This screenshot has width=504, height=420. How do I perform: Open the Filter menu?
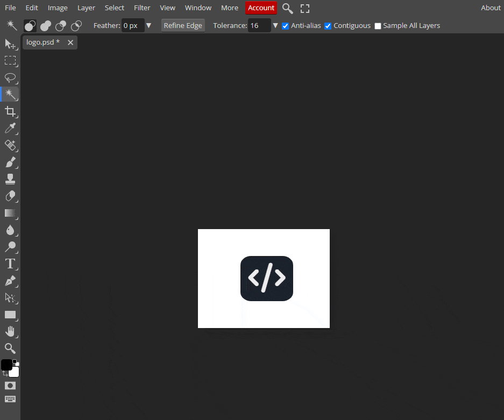click(142, 8)
